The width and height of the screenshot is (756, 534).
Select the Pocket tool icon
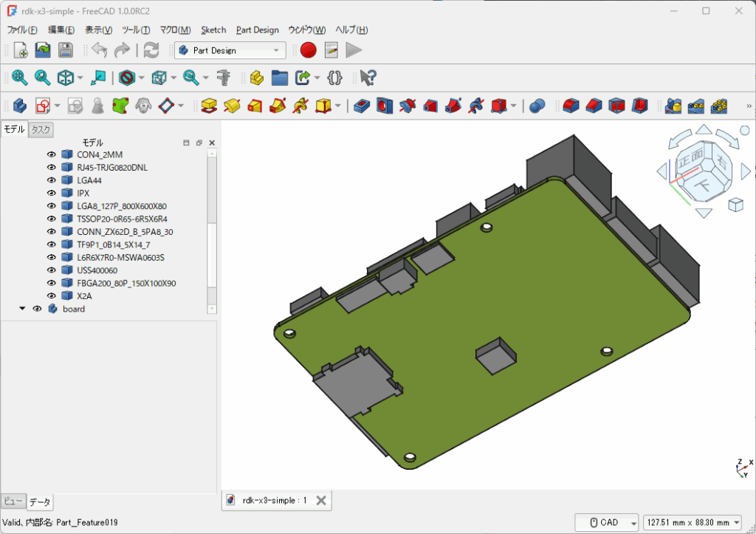[x=361, y=106]
